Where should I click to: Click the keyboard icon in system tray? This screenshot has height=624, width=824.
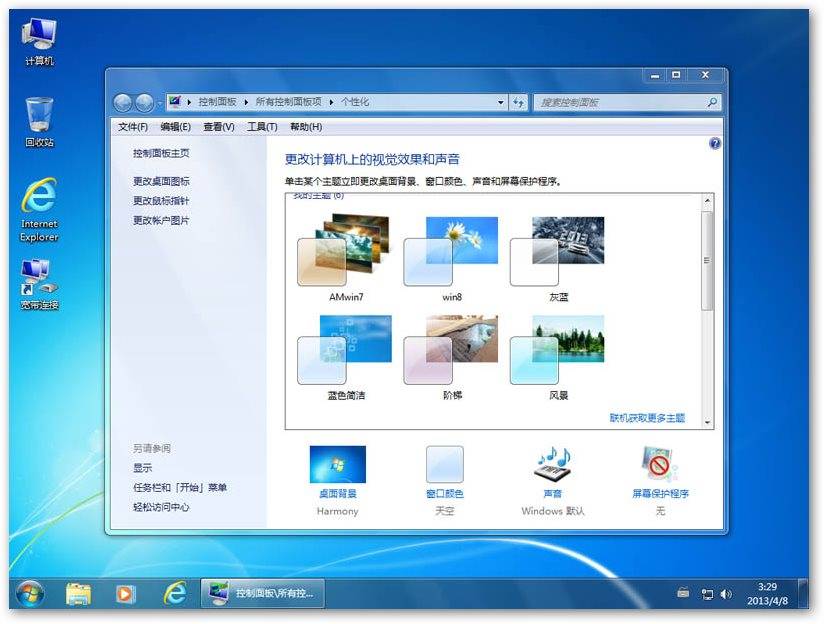[683, 593]
